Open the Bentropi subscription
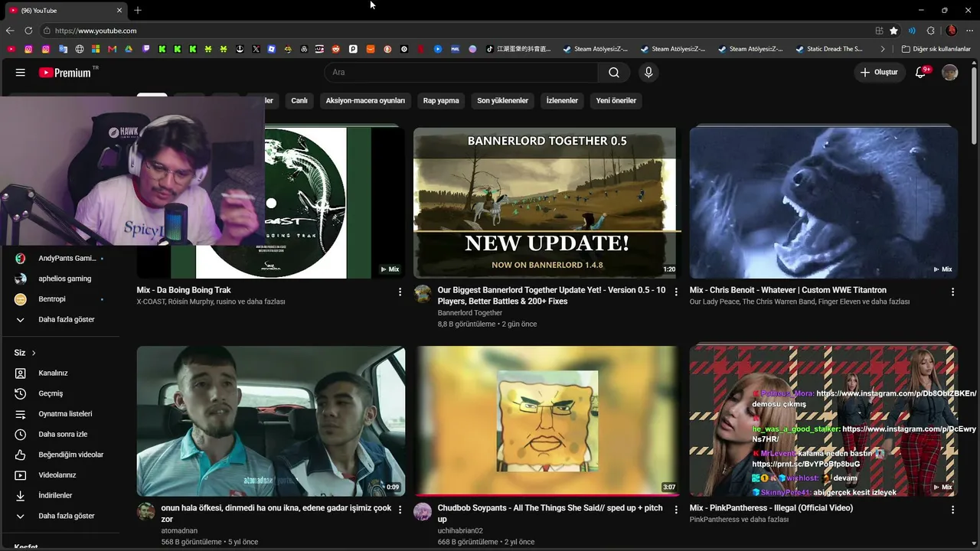Screen dimensions: 980x551 tap(60, 299)
